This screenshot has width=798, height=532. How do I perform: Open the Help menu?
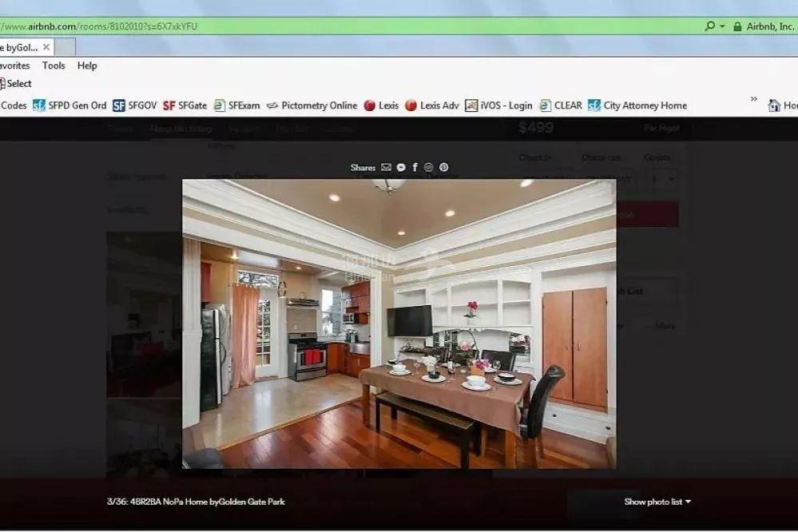[87, 66]
